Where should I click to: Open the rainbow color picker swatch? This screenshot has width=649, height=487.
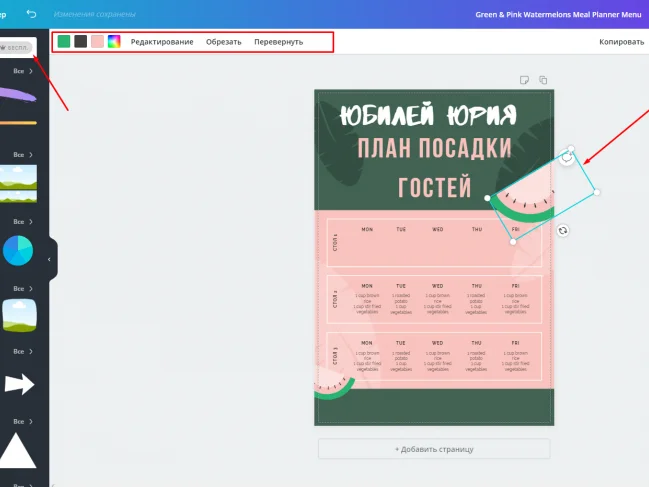point(114,42)
